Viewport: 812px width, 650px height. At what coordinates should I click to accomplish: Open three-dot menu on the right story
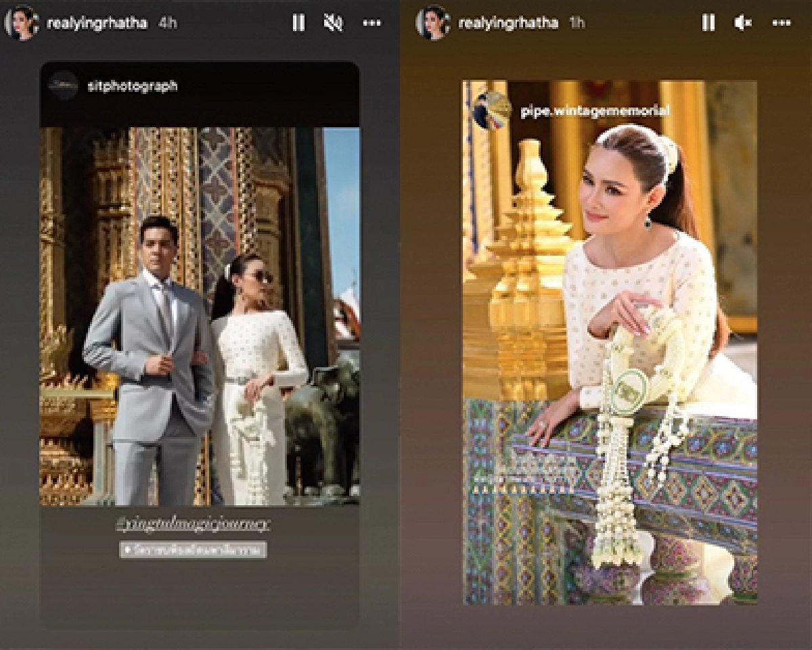click(782, 23)
